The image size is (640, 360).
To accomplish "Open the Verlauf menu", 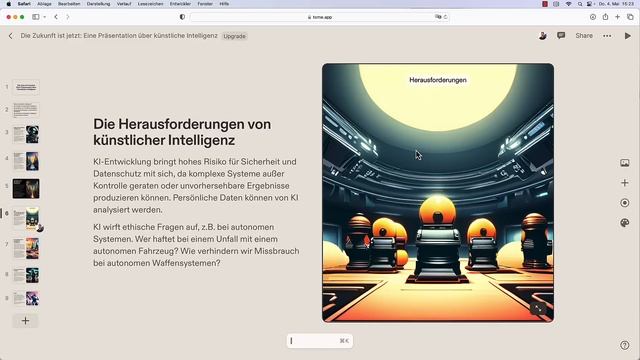I will coord(124,4).
